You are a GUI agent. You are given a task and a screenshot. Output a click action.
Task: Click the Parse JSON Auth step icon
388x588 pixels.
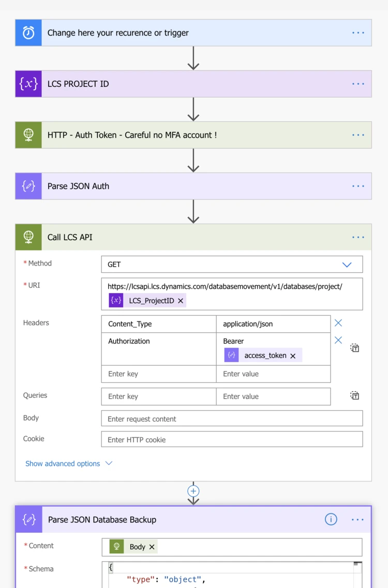[x=28, y=186]
